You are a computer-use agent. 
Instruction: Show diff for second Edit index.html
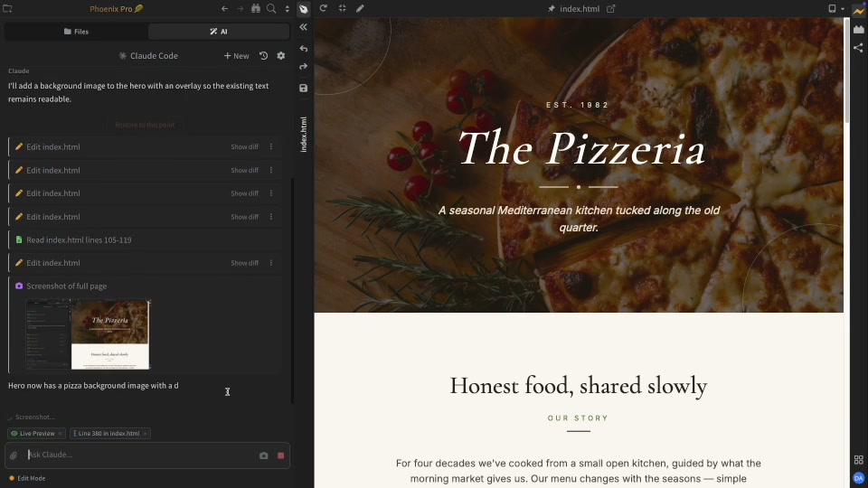(x=245, y=171)
